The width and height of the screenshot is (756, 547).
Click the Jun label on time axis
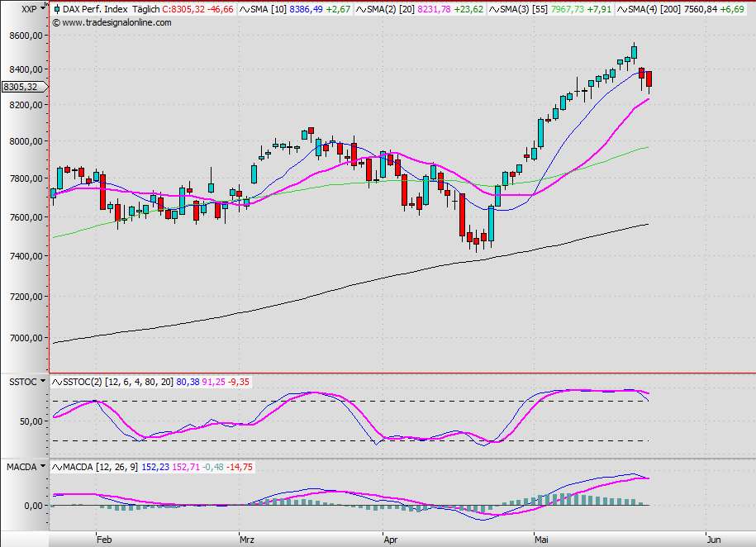click(714, 540)
